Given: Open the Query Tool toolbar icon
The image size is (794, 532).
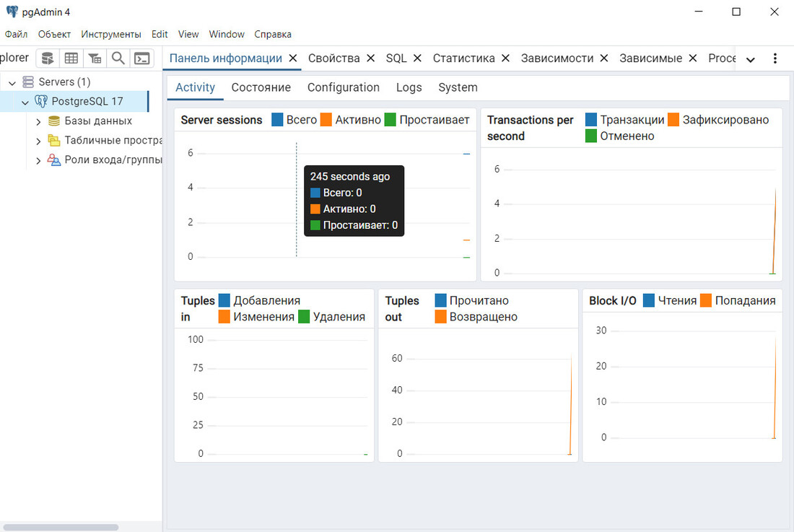Looking at the screenshot, I should coord(48,58).
